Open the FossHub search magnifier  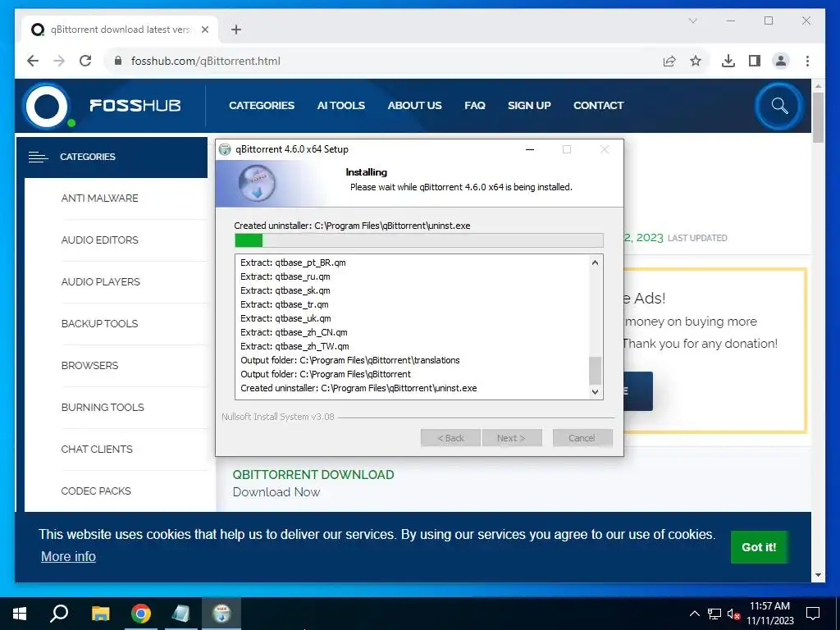779,106
